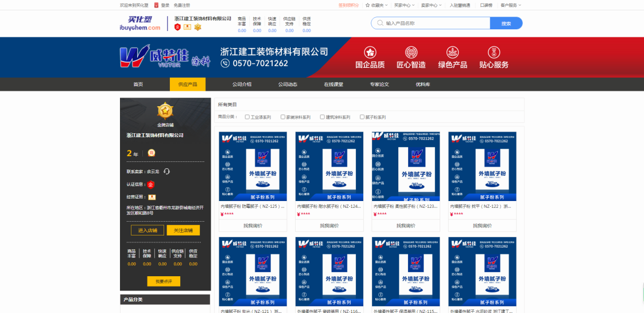644x313 pixels.
Task: Open the NZ-121 product image
Action: coord(253,272)
